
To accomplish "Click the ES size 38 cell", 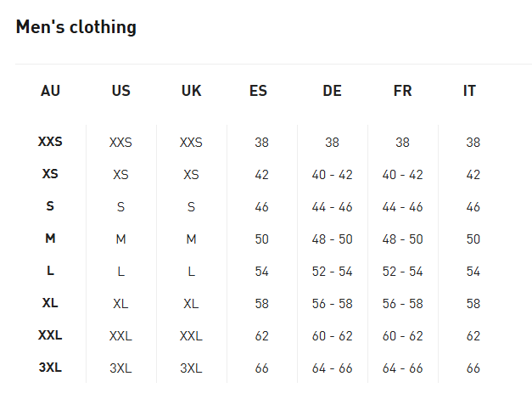I will point(261,143).
